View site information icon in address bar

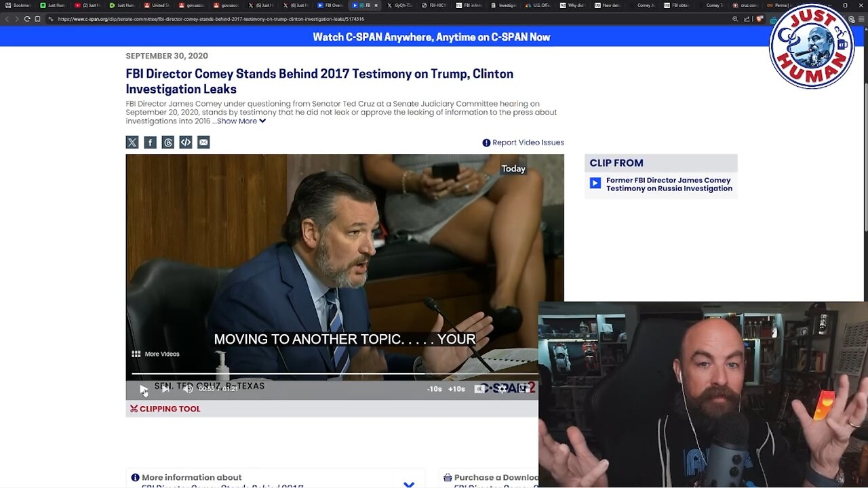pos(51,19)
